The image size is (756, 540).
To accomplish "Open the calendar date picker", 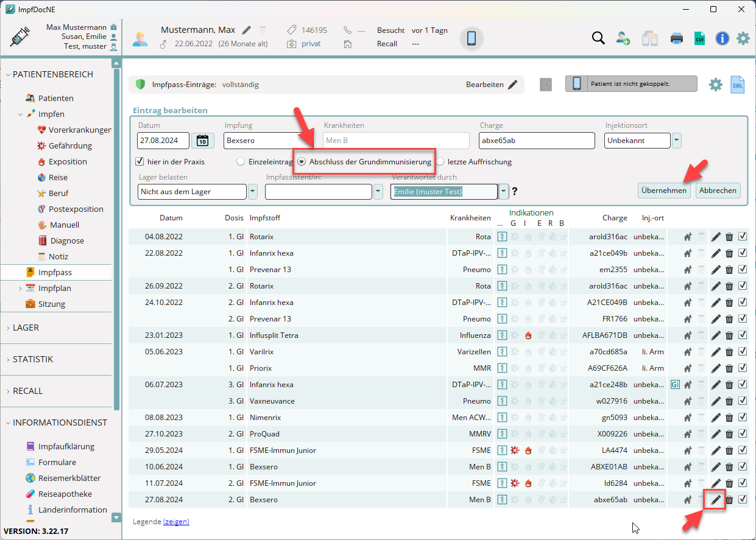I will pyautogui.click(x=203, y=141).
